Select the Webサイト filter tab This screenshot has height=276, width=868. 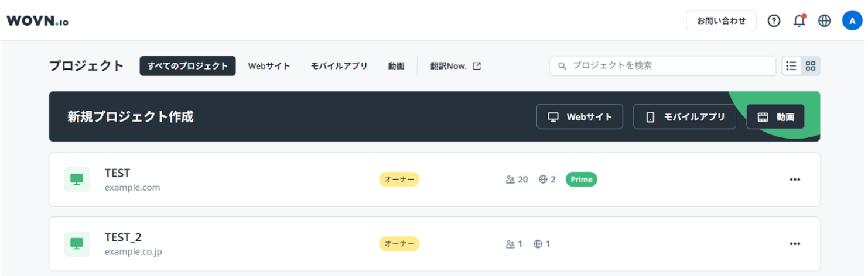(x=269, y=66)
